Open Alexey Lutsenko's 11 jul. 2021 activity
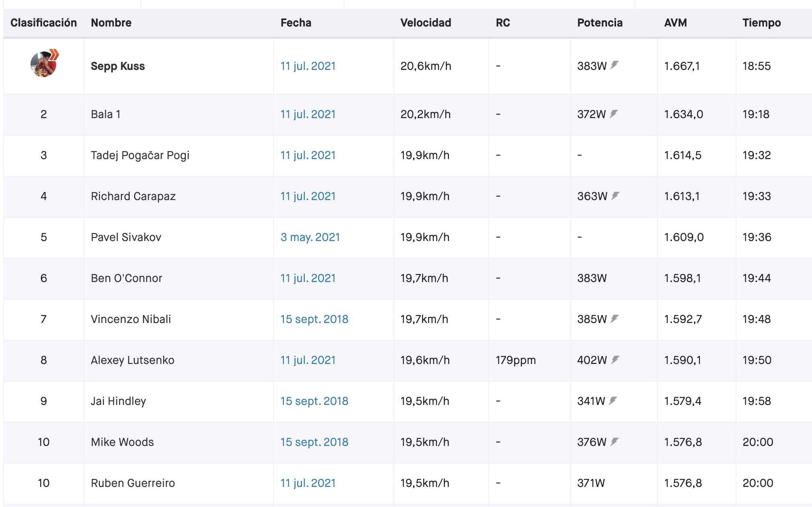Viewport: 812px width, 507px height. point(308,360)
